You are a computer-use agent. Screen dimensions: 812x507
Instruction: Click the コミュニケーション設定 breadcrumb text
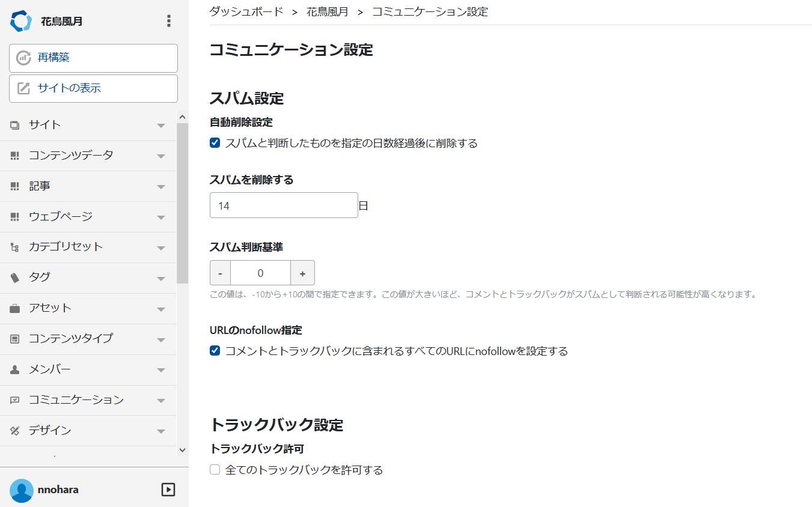tap(430, 11)
